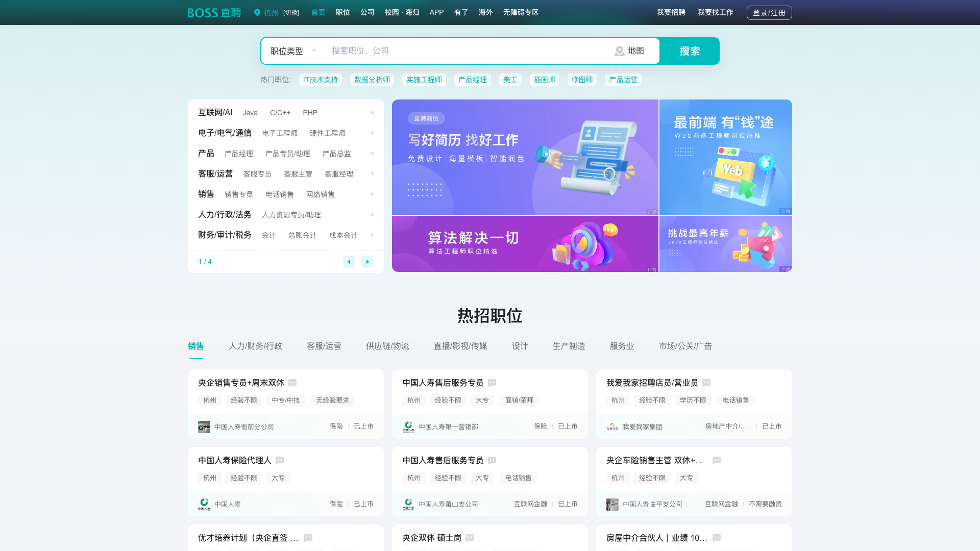Click the 搜索 button

(690, 51)
